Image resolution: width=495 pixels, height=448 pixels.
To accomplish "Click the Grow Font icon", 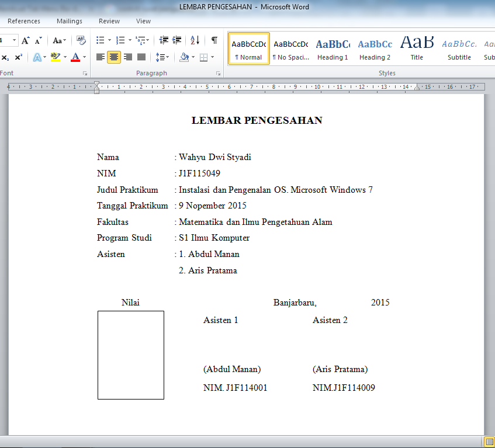I will click(x=26, y=40).
